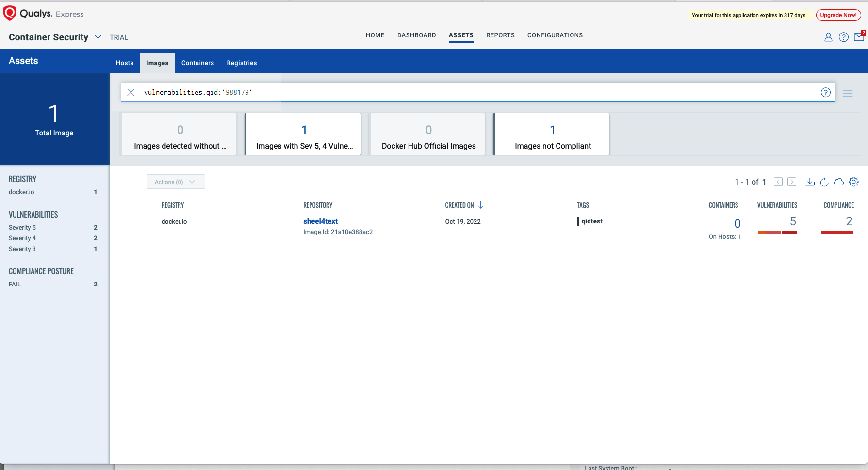Open CONFIGURATIONS menu
This screenshot has height=470, width=868.
pyautogui.click(x=555, y=35)
